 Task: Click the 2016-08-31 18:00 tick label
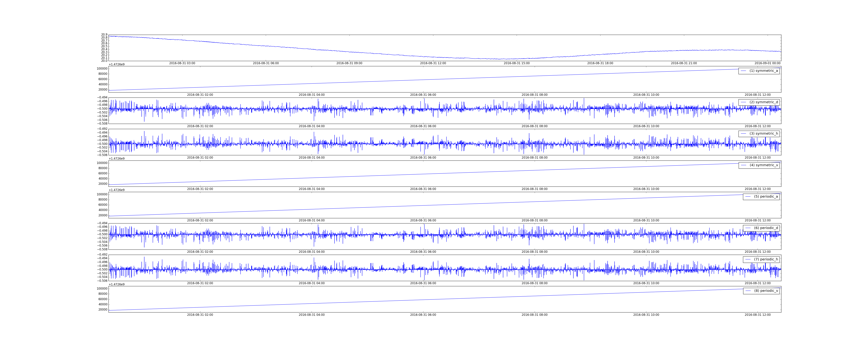(600, 63)
